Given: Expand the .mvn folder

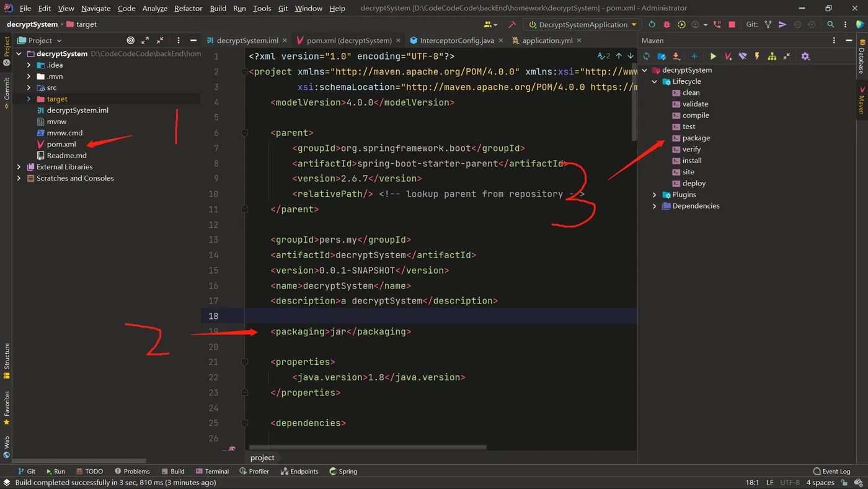Looking at the screenshot, I should (x=29, y=76).
